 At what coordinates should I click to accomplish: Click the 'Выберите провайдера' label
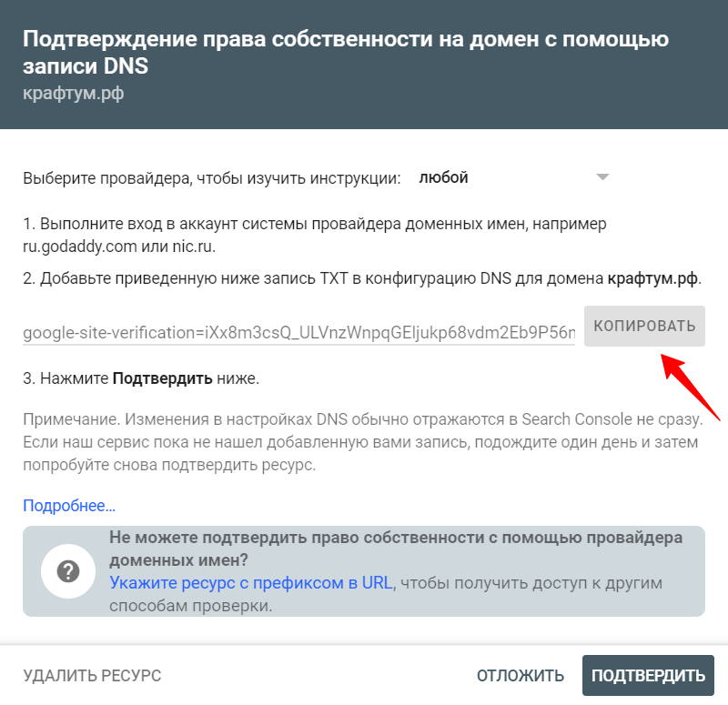click(x=212, y=178)
